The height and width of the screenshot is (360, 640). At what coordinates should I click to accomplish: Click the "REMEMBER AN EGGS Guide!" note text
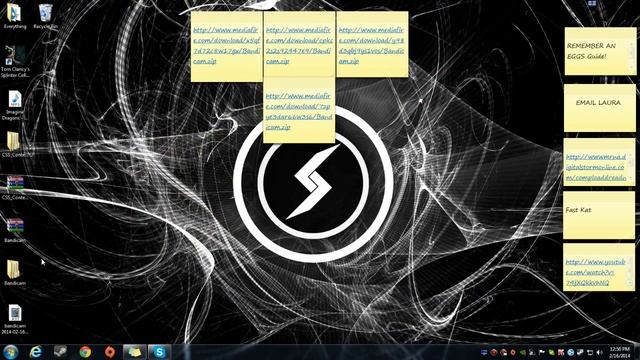(x=591, y=51)
